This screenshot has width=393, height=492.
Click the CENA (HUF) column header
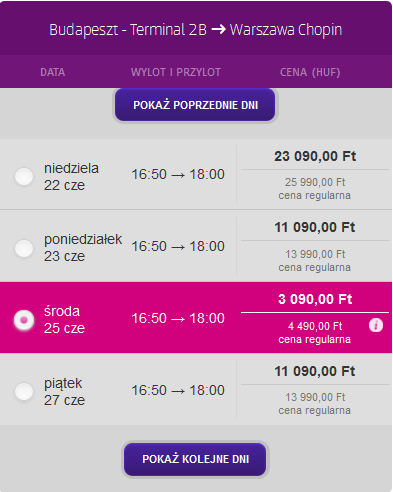pos(310,72)
